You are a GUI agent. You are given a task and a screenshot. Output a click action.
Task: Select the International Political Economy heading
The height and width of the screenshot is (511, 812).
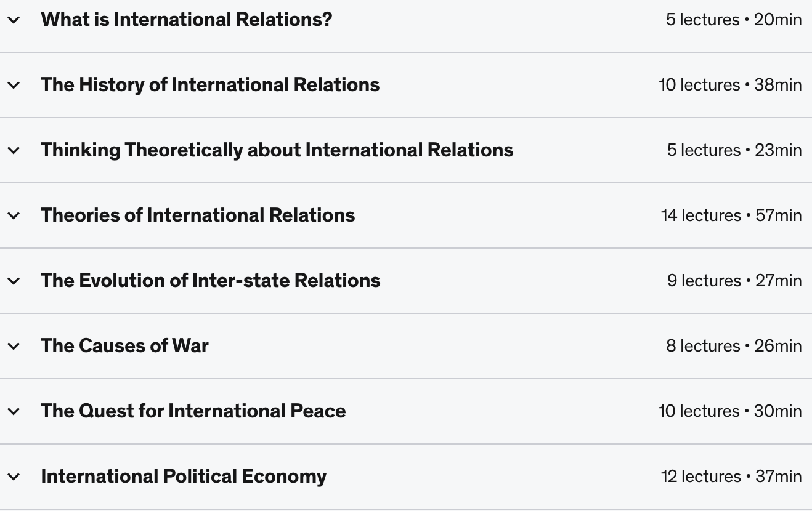[184, 477]
